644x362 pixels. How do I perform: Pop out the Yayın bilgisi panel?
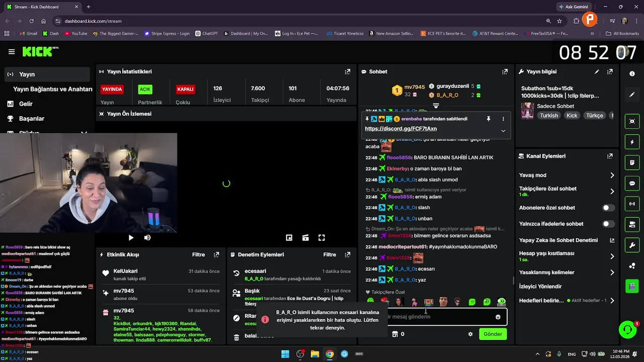pos(610,72)
